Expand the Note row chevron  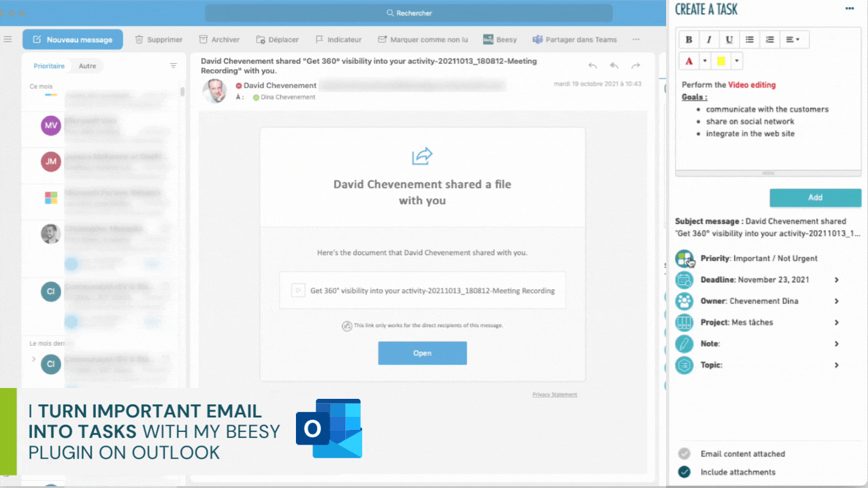click(837, 343)
